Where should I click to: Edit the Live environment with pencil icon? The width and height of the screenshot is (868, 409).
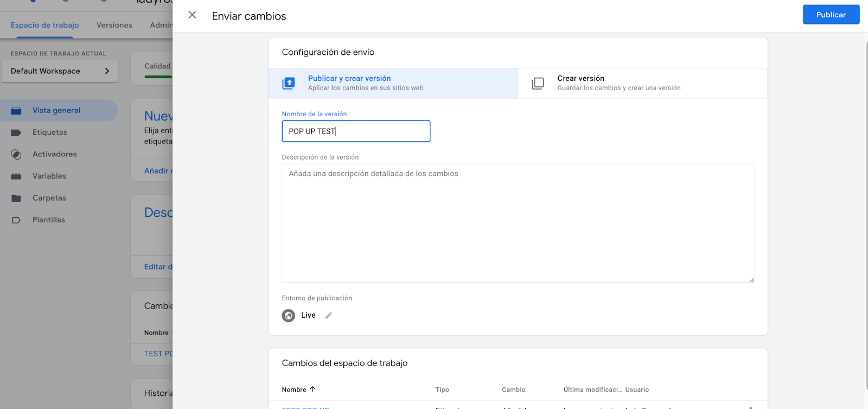tap(328, 316)
